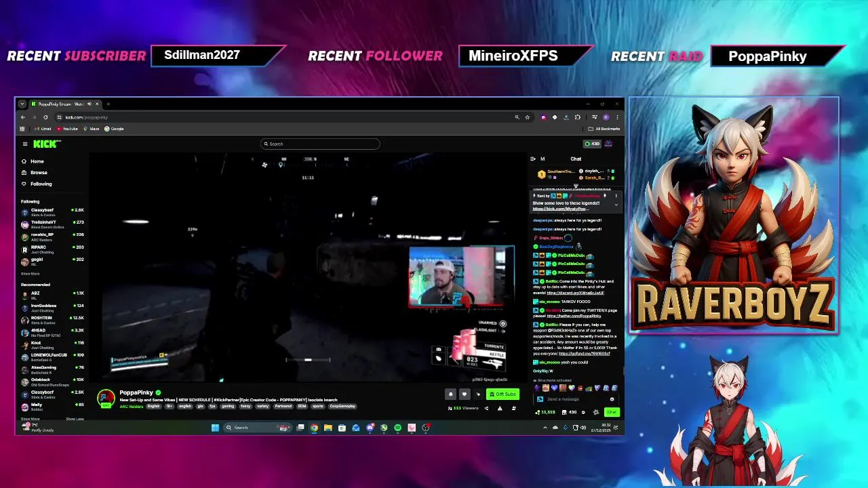
Task: Open the Chrome apps grid shortcut
Action: click(22, 129)
